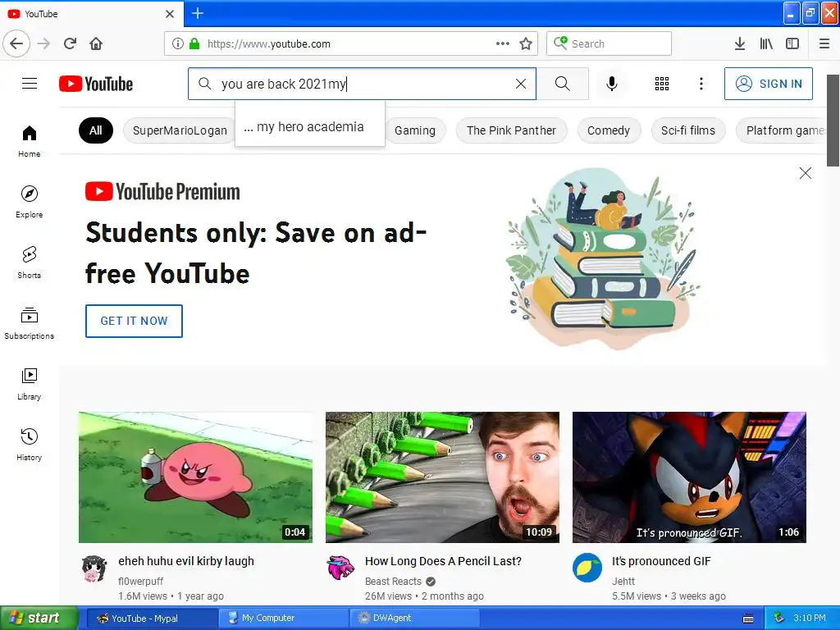
Task: Filter by Gaming chip
Action: (x=414, y=130)
